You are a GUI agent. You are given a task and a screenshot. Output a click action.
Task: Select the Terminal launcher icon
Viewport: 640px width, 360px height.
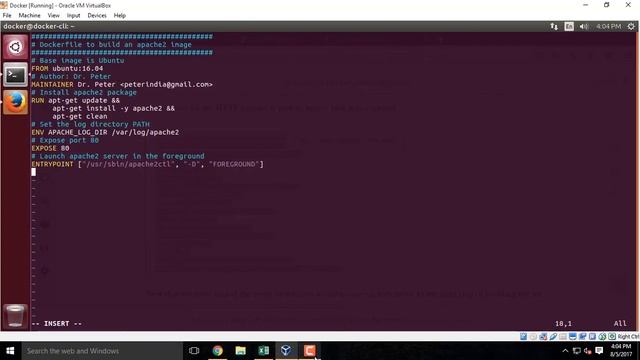click(x=15, y=75)
